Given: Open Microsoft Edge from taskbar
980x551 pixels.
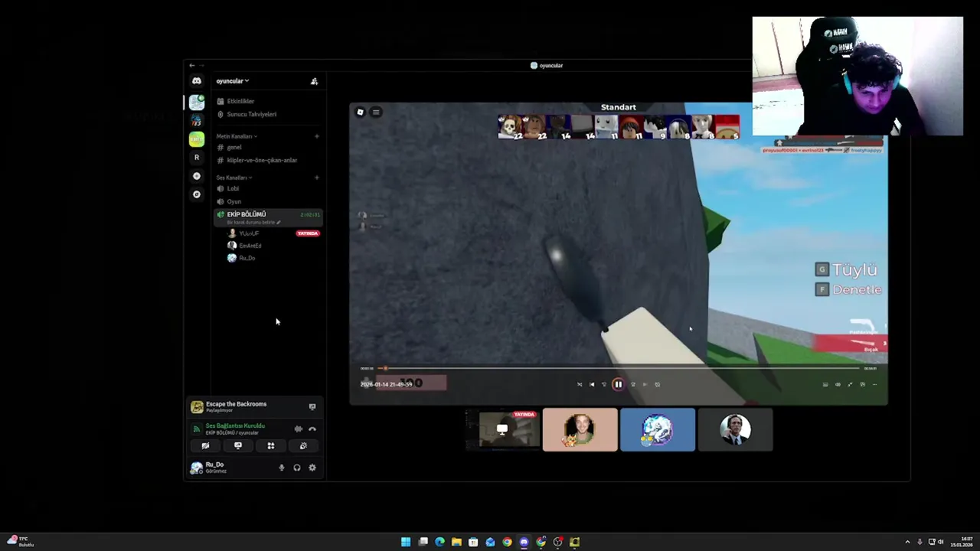Looking at the screenshot, I should click(439, 542).
